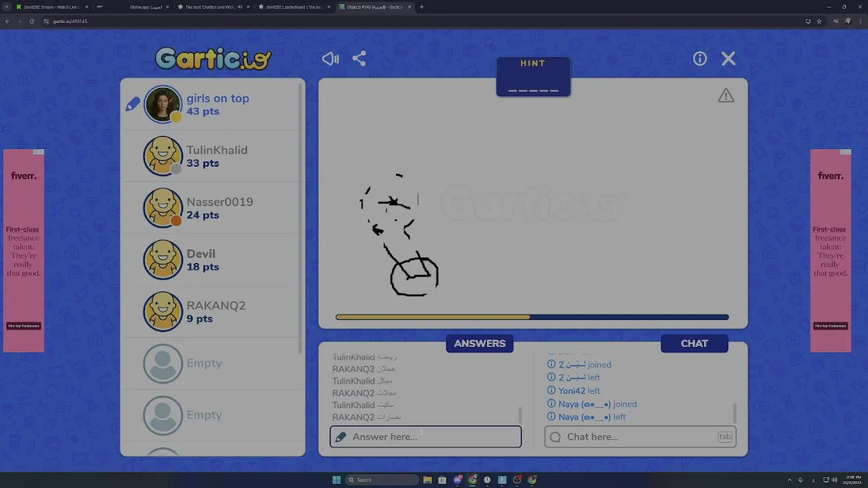Click 'Nasser0019' player name

tap(220, 202)
